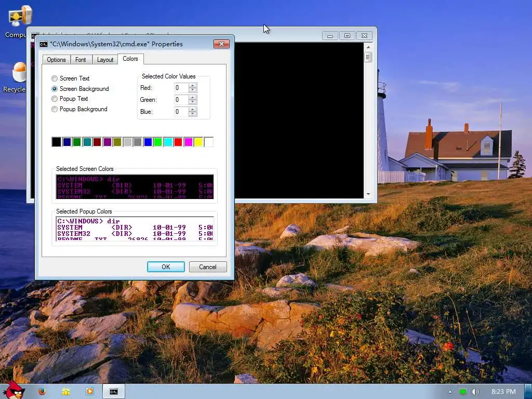The image size is (532, 399).
Task: Show hidden system tray icons
Action: point(450,392)
